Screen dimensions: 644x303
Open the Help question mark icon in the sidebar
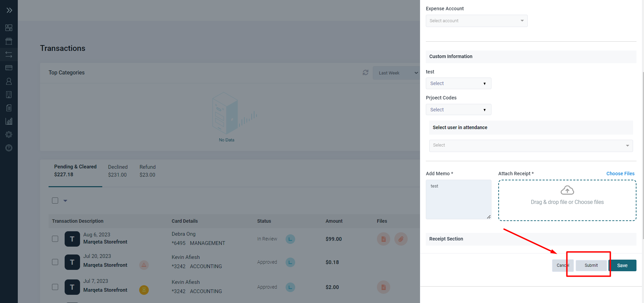tap(9, 148)
